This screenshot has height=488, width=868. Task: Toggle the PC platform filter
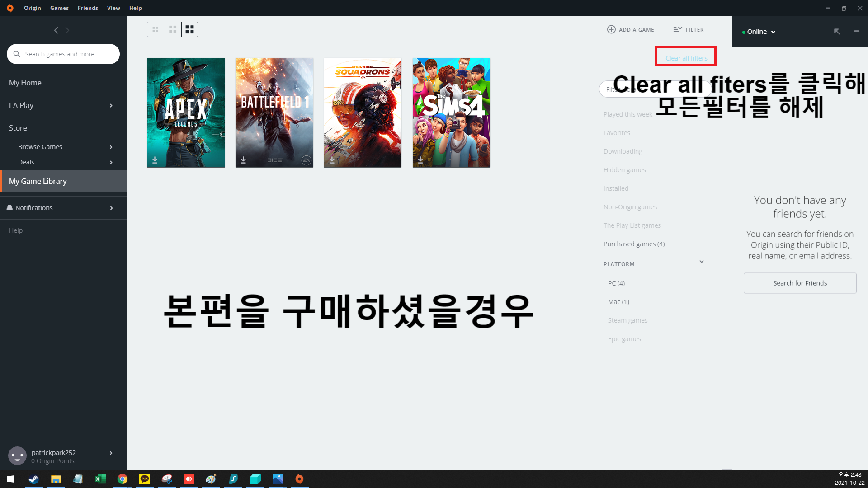[x=616, y=283]
